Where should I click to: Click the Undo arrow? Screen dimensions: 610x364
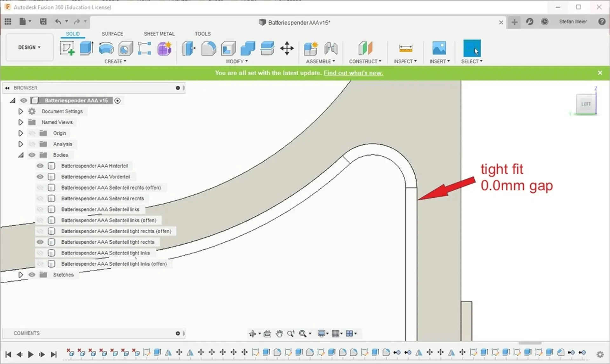click(x=58, y=22)
